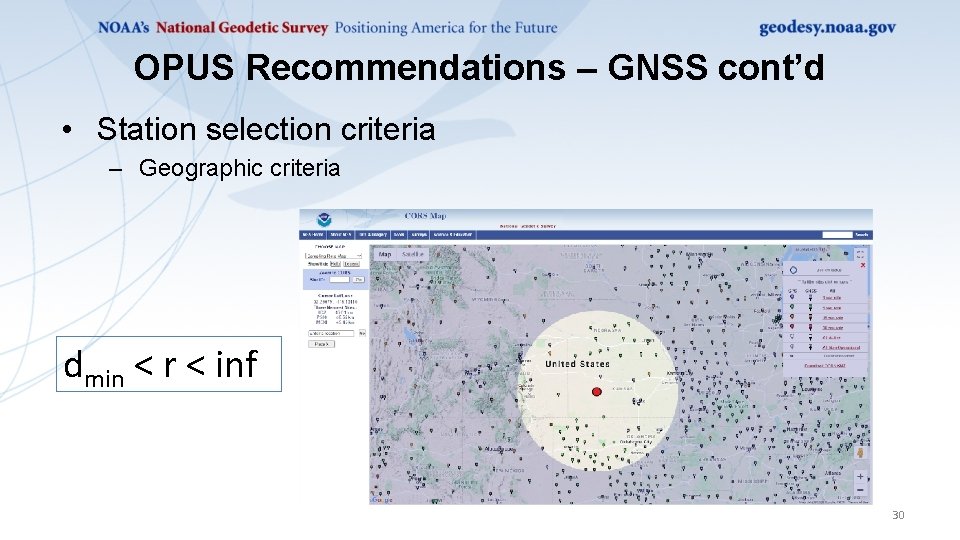Click legend link beside red marker row
The height and width of the screenshot is (540, 960).
[x=833, y=318]
